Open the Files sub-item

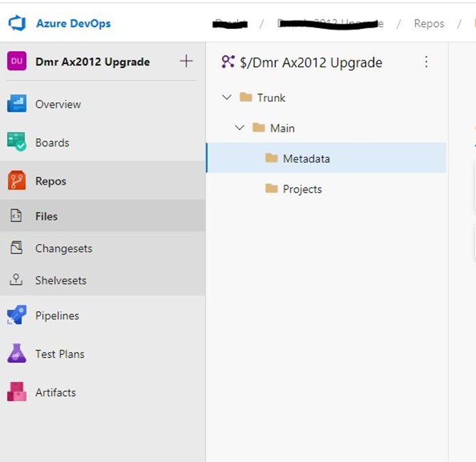click(x=46, y=217)
